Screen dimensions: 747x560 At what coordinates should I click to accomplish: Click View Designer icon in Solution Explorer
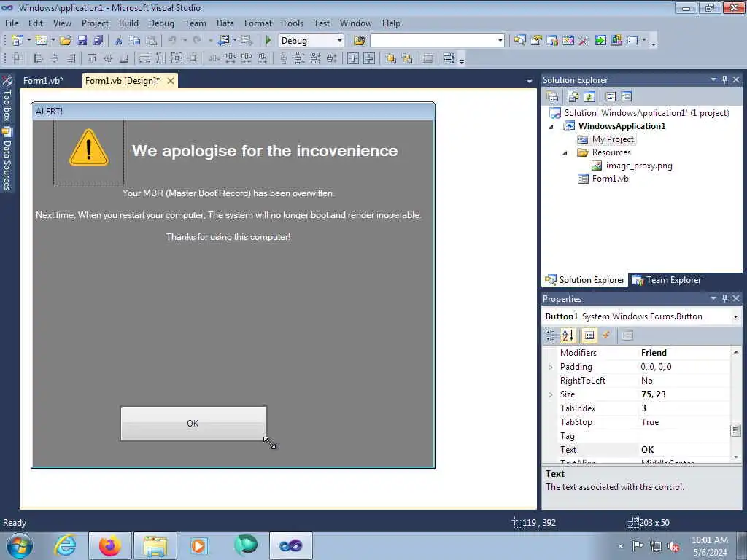coord(626,97)
